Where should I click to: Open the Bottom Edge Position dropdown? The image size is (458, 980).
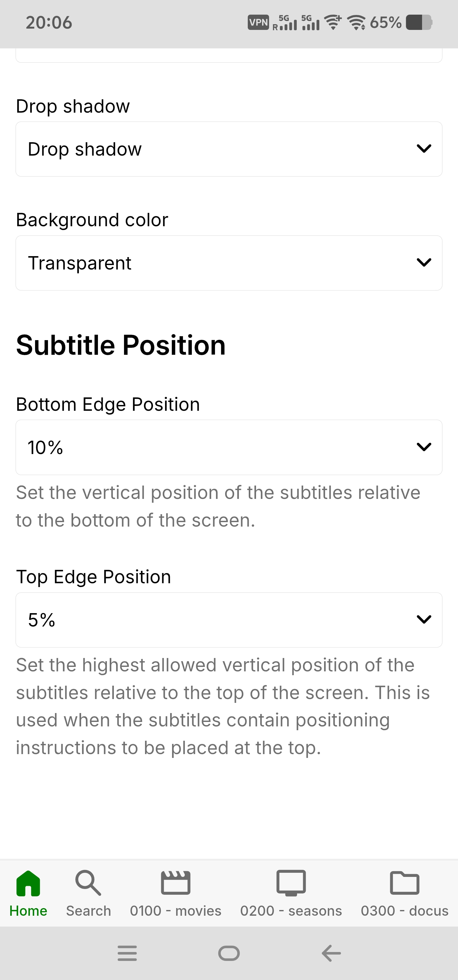[229, 447]
